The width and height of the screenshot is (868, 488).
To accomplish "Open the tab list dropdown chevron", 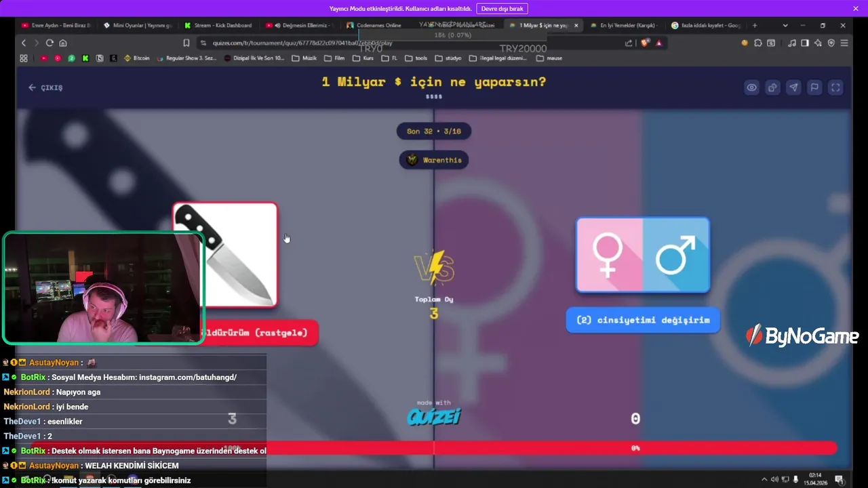I will click(x=785, y=26).
